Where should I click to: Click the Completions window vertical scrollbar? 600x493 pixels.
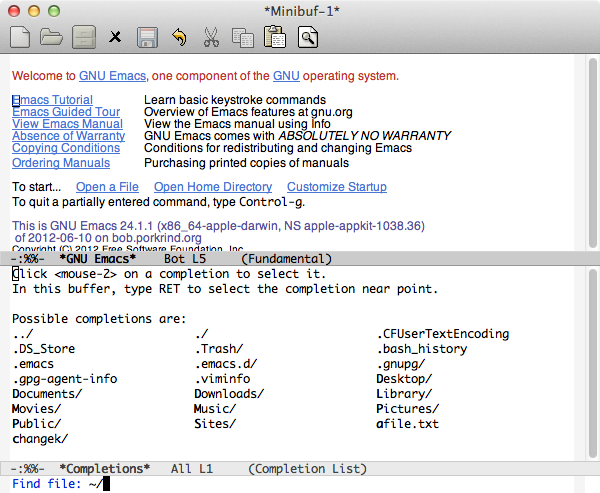[x=593, y=364]
